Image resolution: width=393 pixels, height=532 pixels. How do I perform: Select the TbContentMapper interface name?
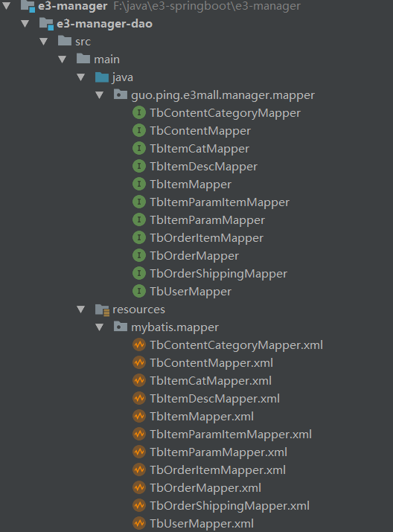coord(200,131)
